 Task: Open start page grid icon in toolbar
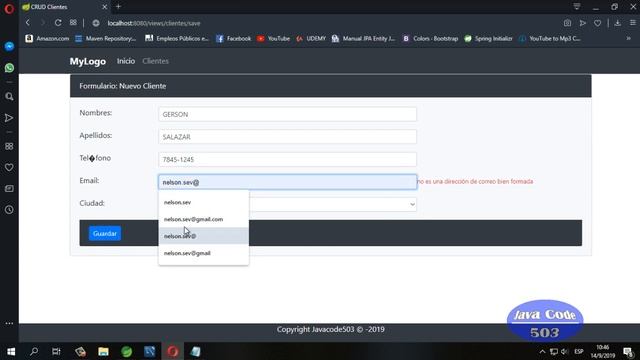(x=73, y=23)
